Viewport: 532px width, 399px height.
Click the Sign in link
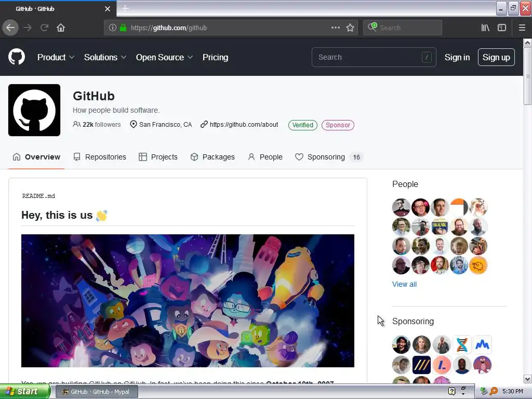tap(457, 57)
